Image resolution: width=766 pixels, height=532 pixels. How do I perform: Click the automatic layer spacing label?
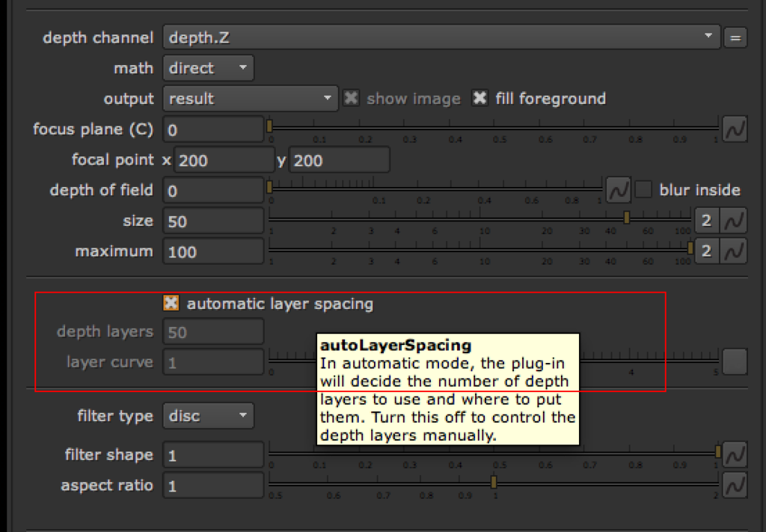click(280, 304)
